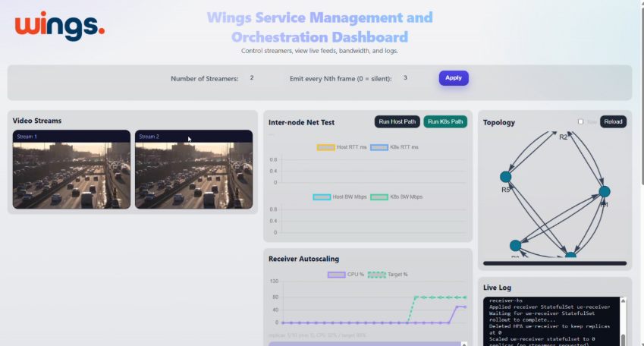The height and width of the screenshot is (346, 644).
Task: Select the R1 node in topology
Action: (x=605, y=192)
